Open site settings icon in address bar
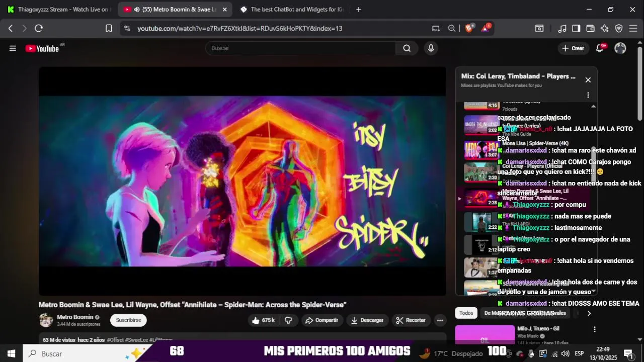 [x=127, y=29]
